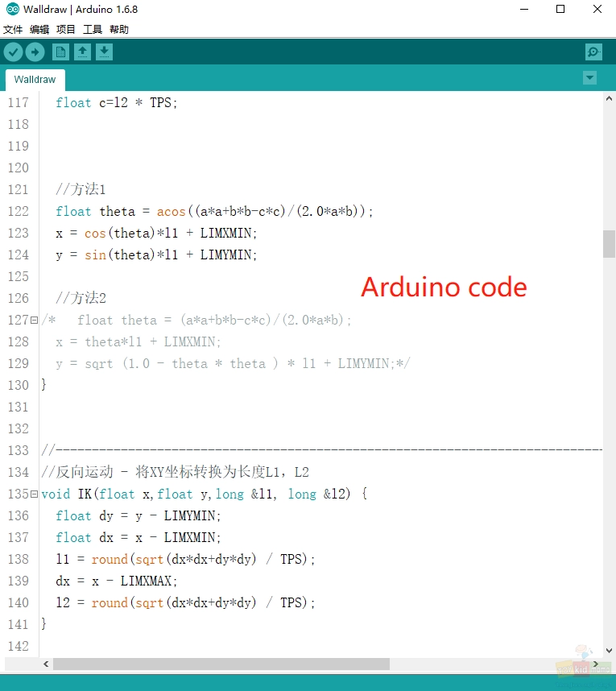Click the 'float dx = x - LIMXMIN;' line
616x691 pixels.
[x=138, y=538]
